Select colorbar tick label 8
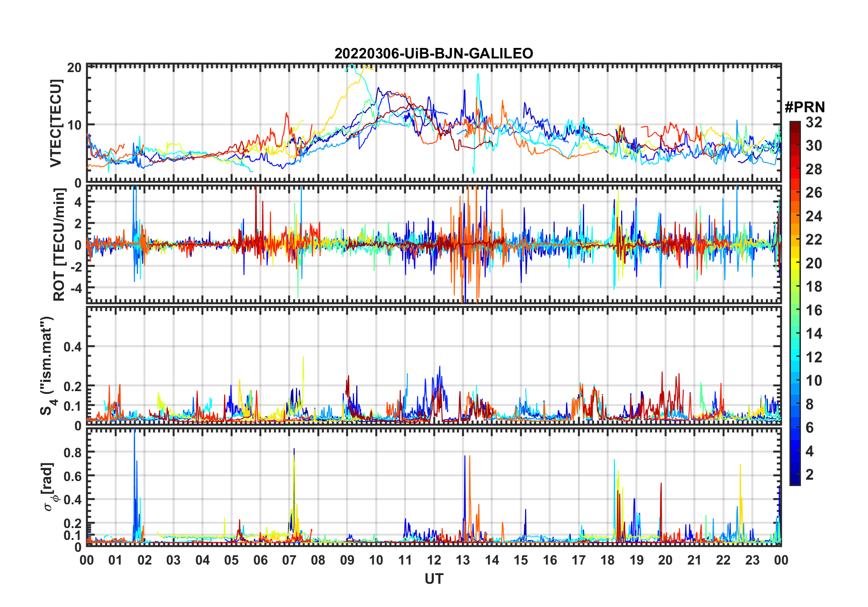Screen dimensions: 868x607 coord(810,404)
